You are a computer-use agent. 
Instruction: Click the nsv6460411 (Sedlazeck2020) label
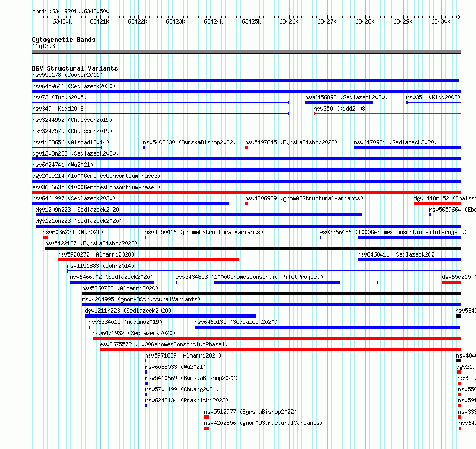click(x=399, y=254)
